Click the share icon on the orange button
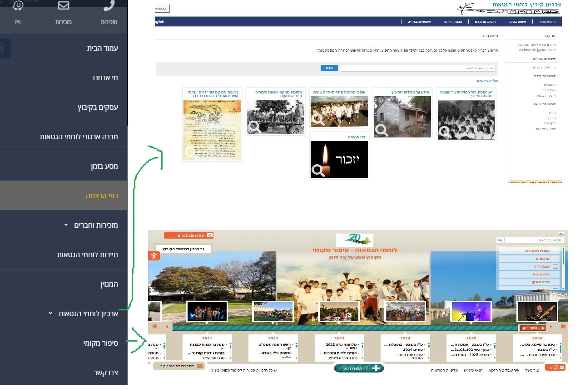 point(210,235)
